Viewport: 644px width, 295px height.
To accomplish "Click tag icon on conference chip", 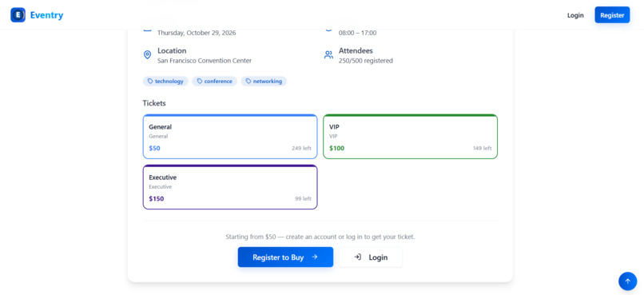I will coord(200,82).
